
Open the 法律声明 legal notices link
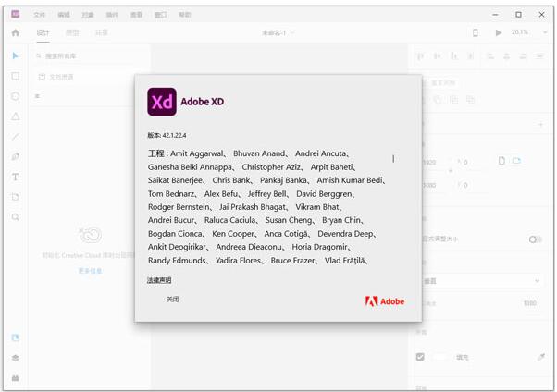159,280
